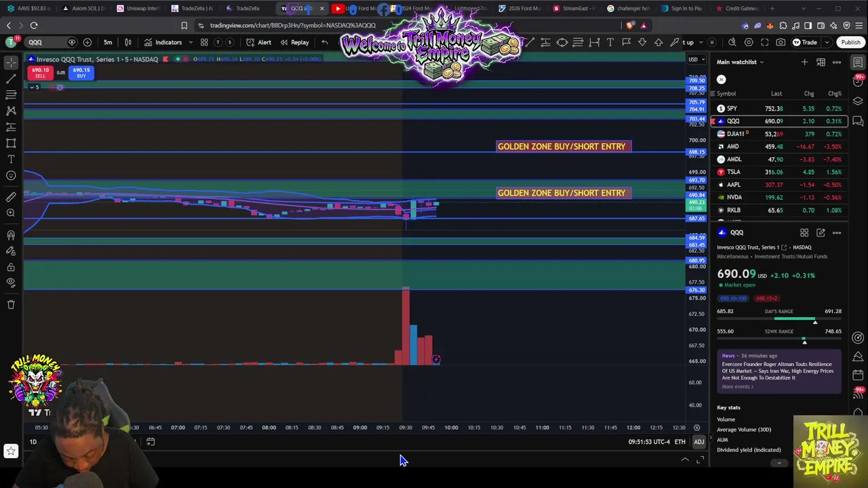Click the trash remove objects icon

tap(11, 305)
